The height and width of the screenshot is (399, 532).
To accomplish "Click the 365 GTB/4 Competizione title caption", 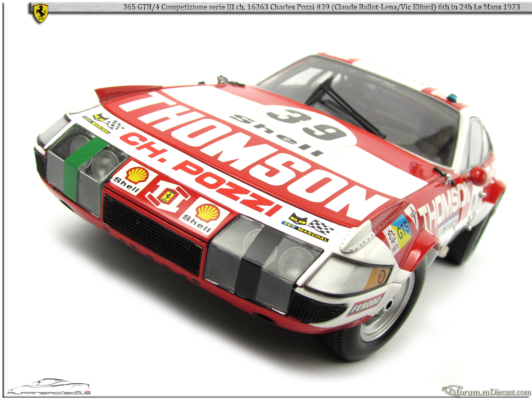I will click(x=321, y=7).
